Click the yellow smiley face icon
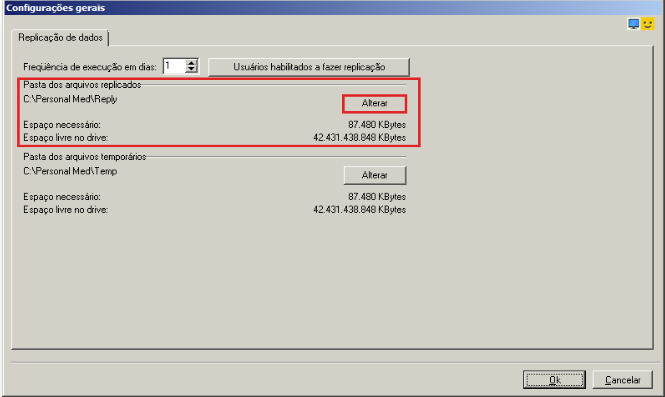The width and height of the screenshot is (665, 397). point(648,24)
